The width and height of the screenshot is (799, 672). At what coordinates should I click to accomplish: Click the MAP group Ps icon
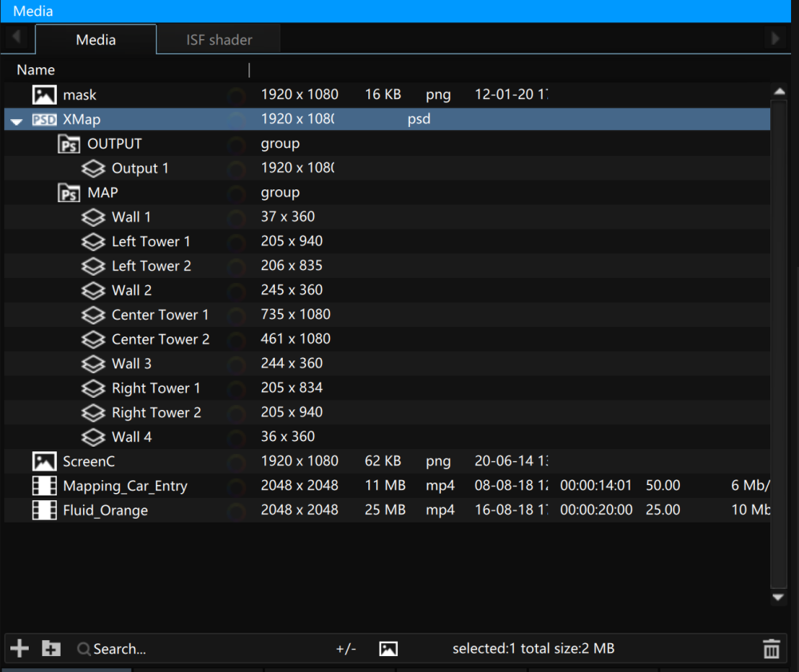coord(69,193)
